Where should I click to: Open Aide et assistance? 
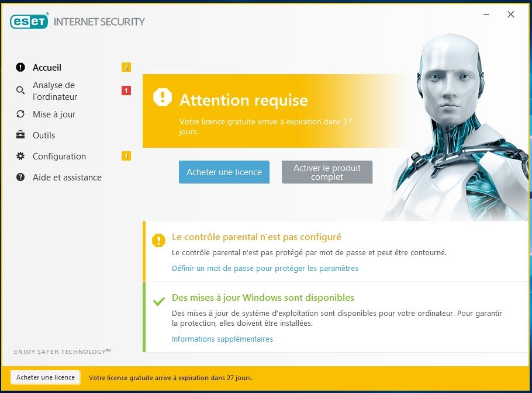(67, 178)
